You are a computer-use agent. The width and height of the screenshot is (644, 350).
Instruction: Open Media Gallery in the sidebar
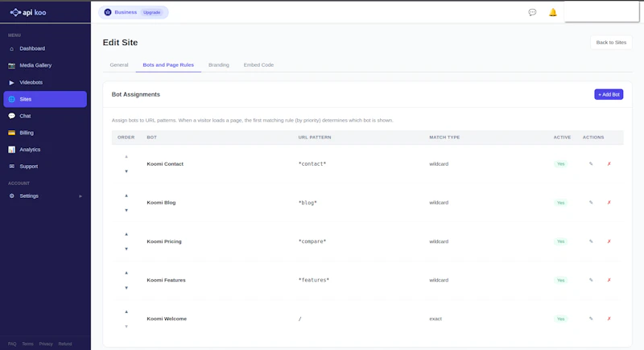coord(45,65)
